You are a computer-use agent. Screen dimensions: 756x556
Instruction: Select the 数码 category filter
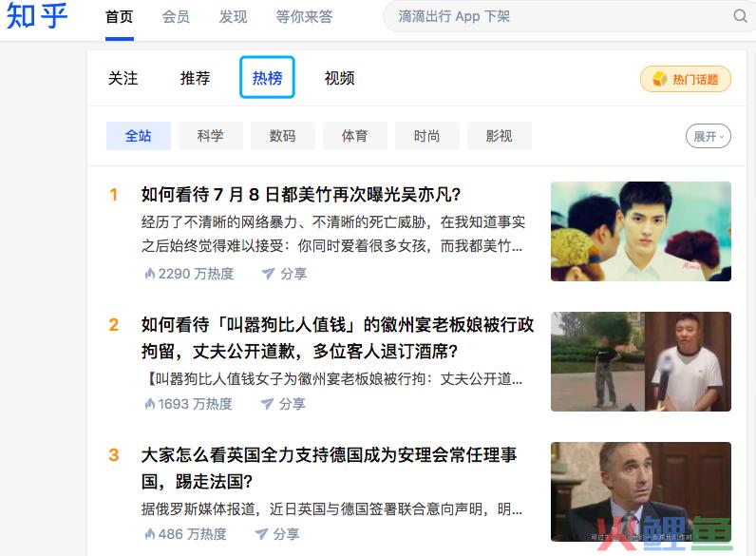pos(282,136)
